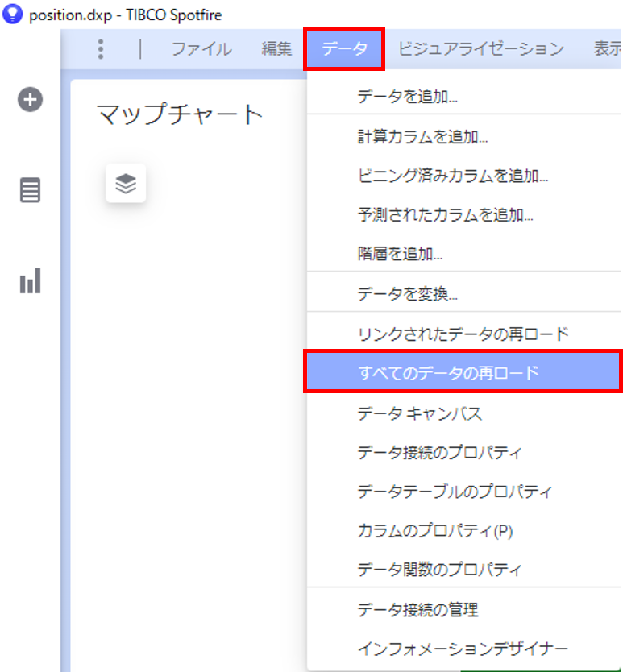
Task: Open the data panel list icon
Action: [30, 190]
